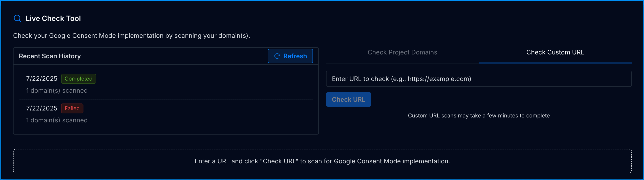Viewport: 644px width, 180px height.
Task: Click the custom URL scans duration note
Action: coord(478,116)
